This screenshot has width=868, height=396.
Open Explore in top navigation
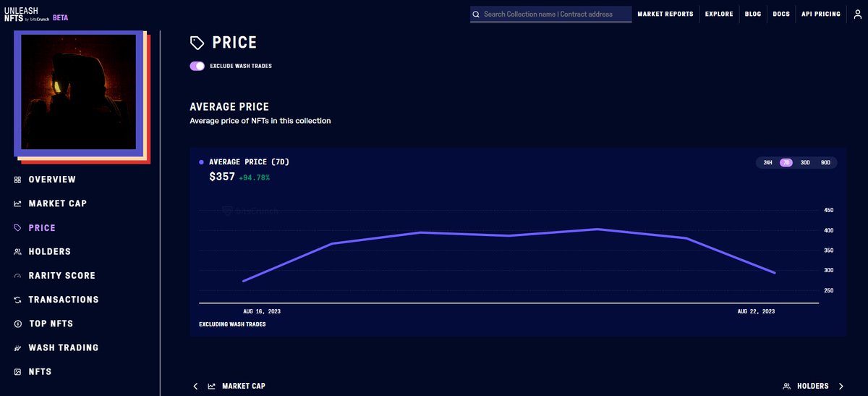[719, 14]
